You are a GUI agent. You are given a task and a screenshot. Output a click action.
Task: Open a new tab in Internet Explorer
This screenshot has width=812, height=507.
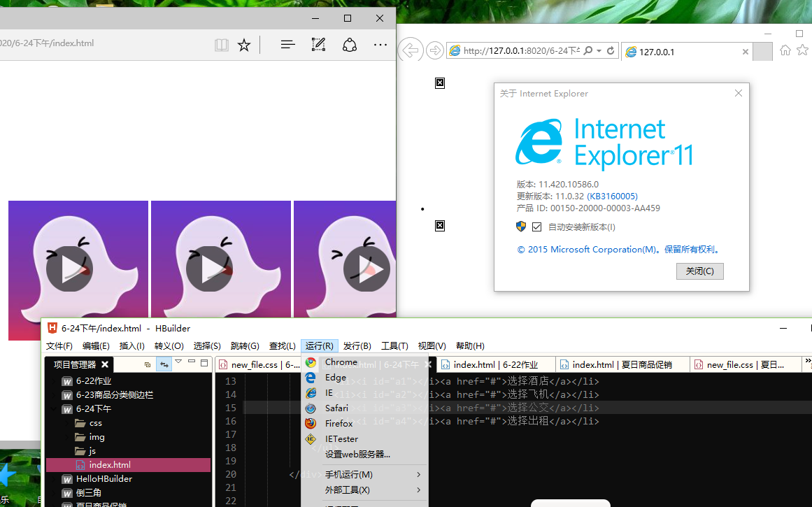coord(762,52)
